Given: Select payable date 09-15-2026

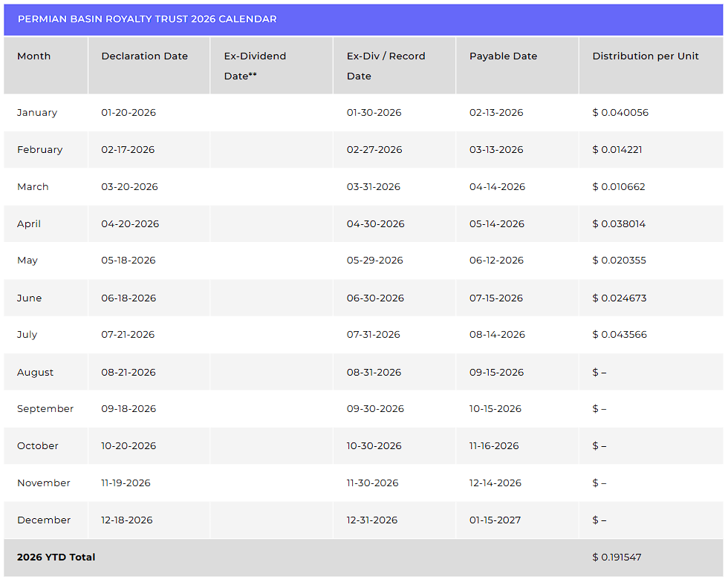Looking at the screenshot, I should pyautogui.click(x=496, y=373).
